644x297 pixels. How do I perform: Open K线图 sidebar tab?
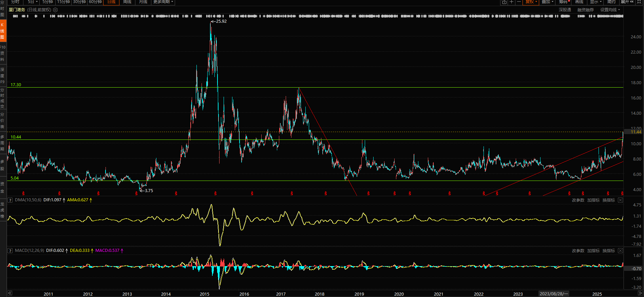[2, 31]
